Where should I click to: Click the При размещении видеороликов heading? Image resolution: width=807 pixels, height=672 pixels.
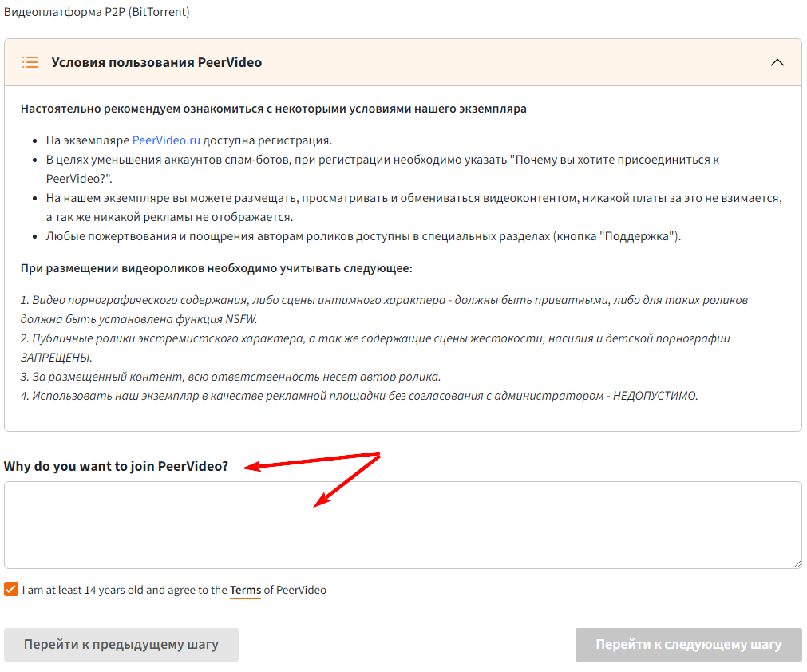coord(216,268)
